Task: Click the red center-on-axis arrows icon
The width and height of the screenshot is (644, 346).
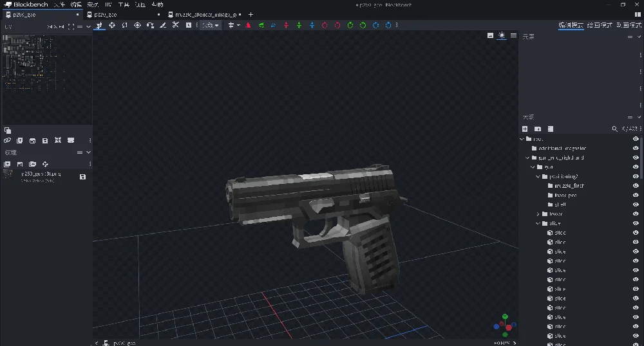Action: point(287,26)
